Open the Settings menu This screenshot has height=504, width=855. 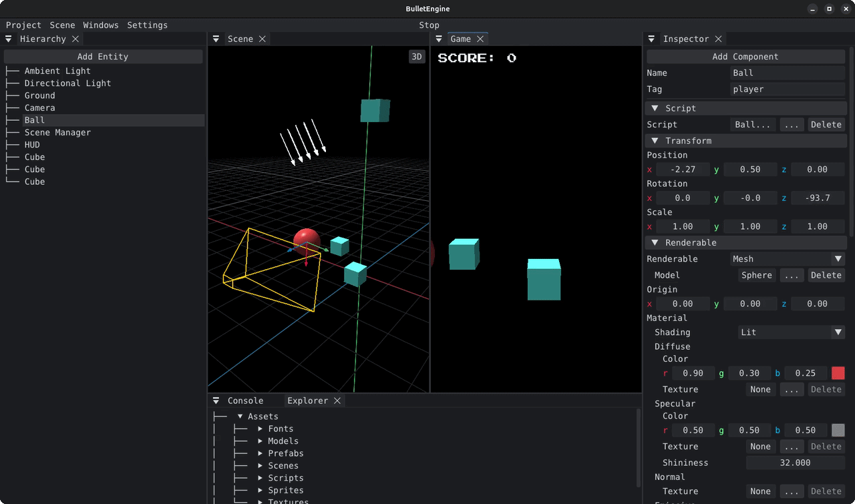(148, 25)
